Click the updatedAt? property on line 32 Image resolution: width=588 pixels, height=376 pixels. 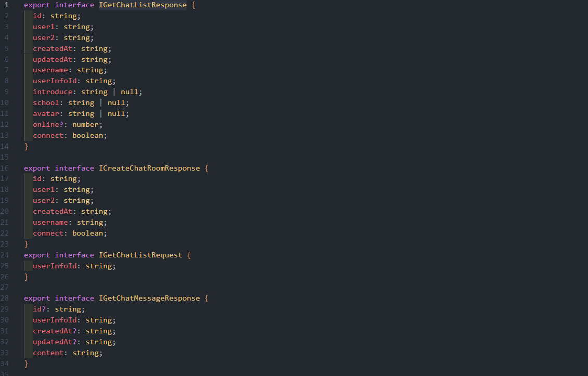[55, 342]
